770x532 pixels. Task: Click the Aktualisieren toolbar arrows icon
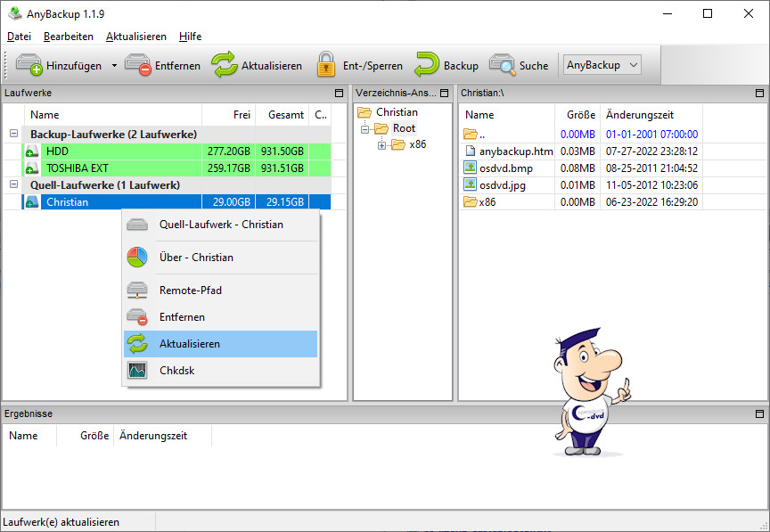225,65
